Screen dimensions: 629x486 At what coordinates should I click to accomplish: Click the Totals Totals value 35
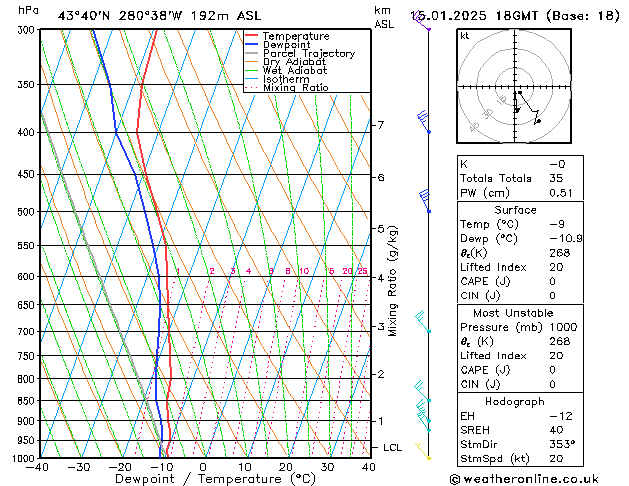pos(556,178)
